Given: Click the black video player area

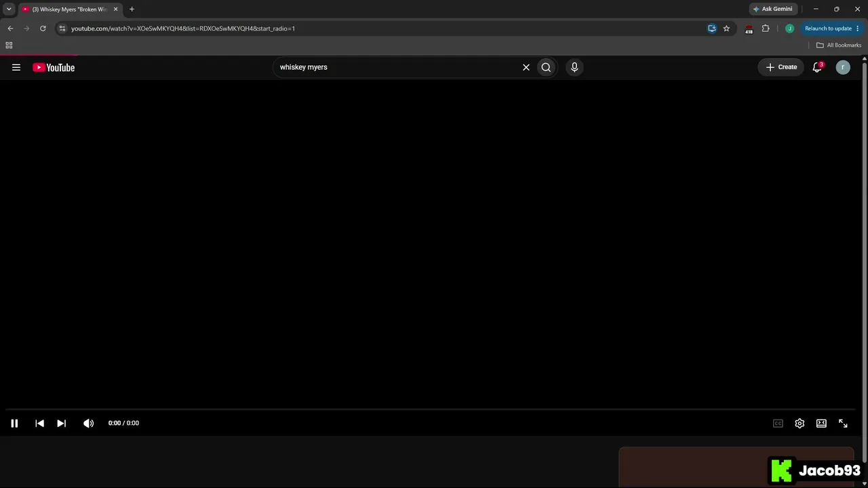Looking at the screenshot, I should [x=431, y=244].
